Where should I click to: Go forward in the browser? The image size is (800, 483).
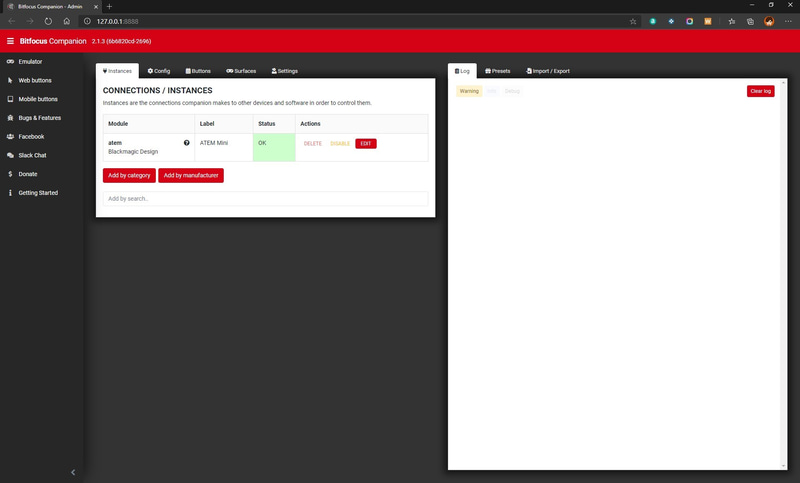coord(30,21)
